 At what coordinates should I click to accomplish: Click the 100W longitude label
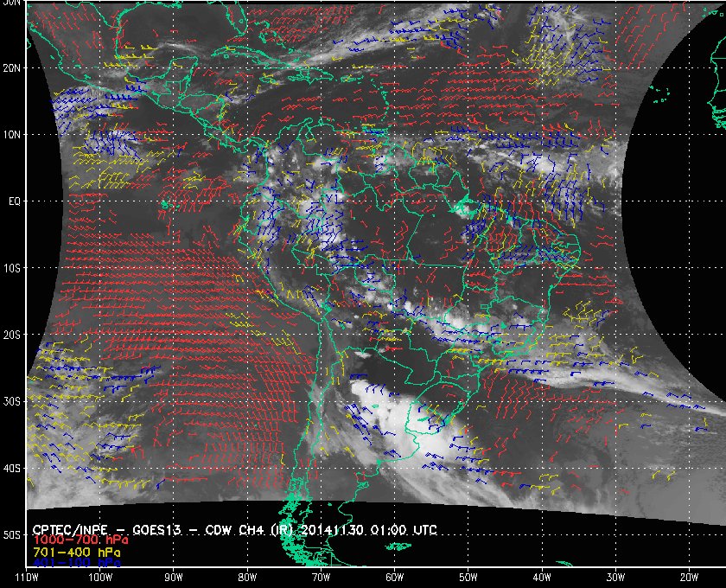click(100, 578)
